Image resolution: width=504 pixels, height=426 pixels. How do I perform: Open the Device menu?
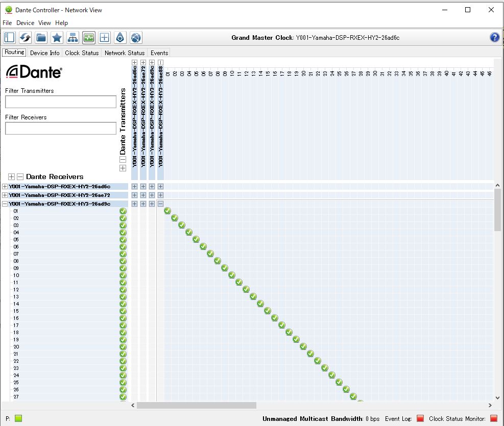coord(25,23)
